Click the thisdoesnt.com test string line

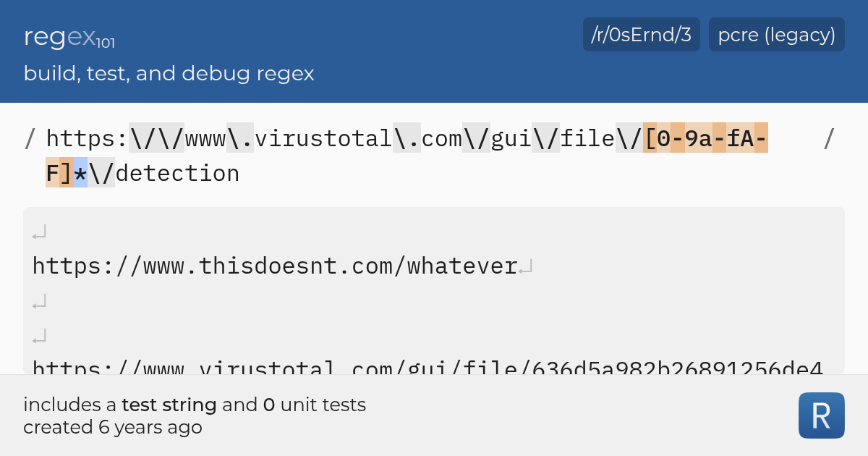(275, 266)
